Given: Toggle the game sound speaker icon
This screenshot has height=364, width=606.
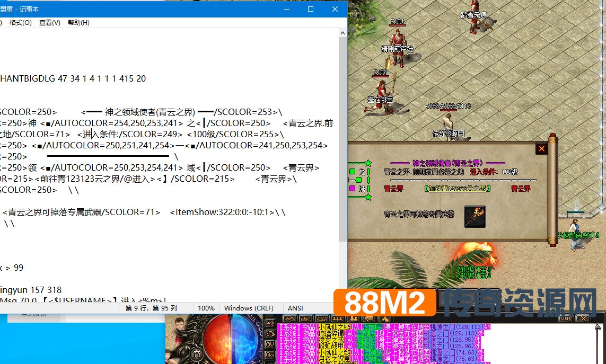Looking at the screenshot, I should coord(270,323).
